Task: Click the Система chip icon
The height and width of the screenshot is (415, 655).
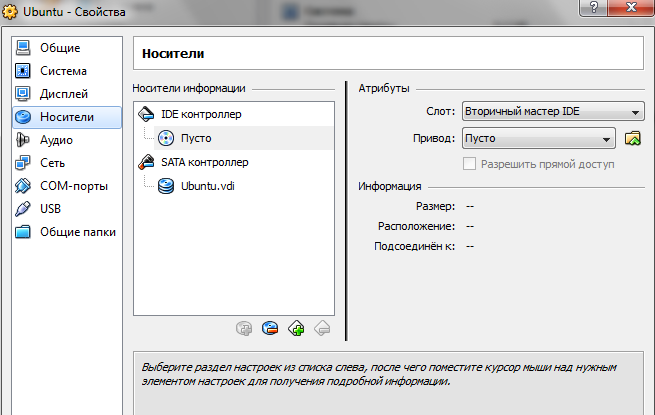Action: (23, 71)
